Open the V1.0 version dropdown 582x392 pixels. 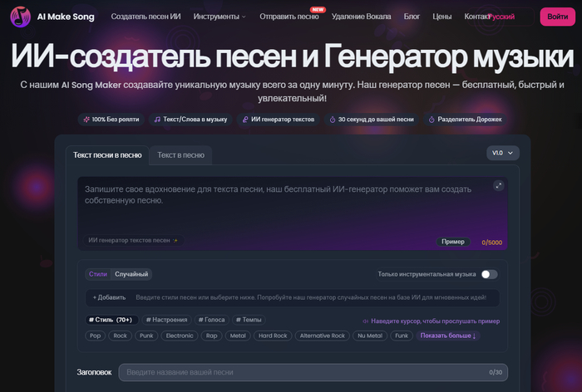(502, 153)
